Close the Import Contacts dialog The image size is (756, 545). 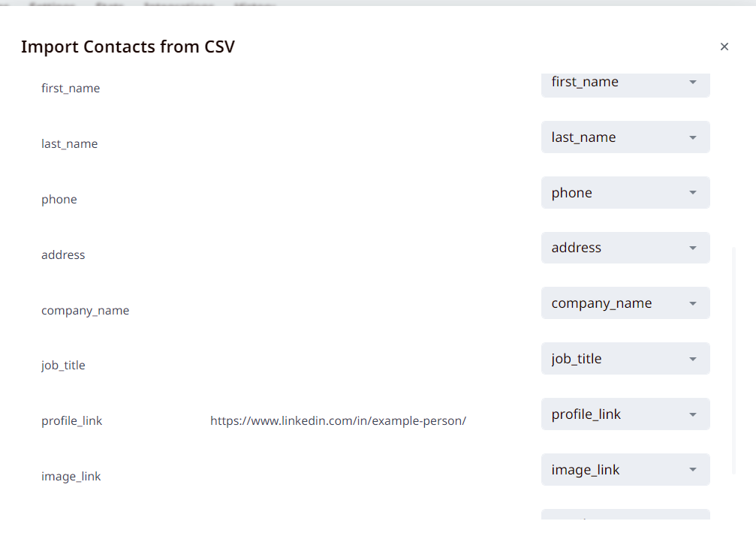(724, 47)
